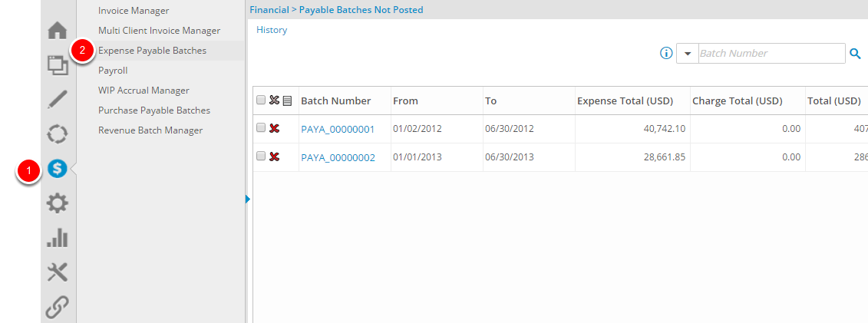Click the info icon beside search
Viewport: 868px width, 323px height.
click(666, 54)
